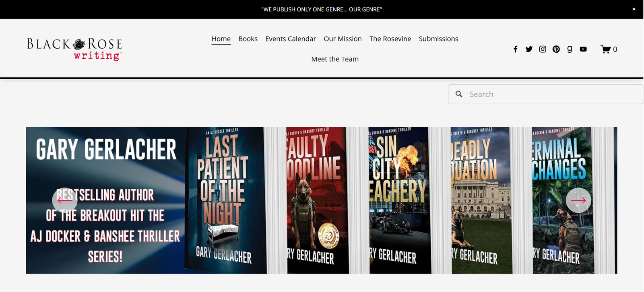Go to previous carousel slide
The width and height of the screenshot is (644, 292).
[x=65, y=200]
